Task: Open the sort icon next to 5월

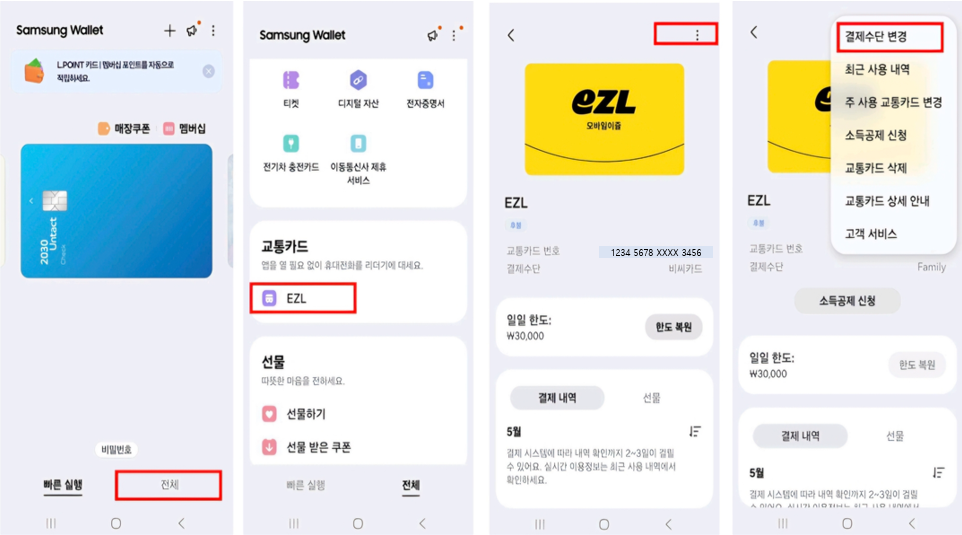Action: [695, 432]
